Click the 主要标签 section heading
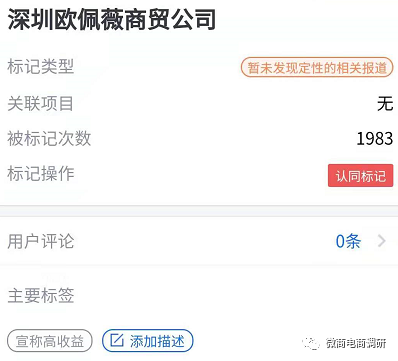Screen dimensions: 398x361 click(41, 296)
